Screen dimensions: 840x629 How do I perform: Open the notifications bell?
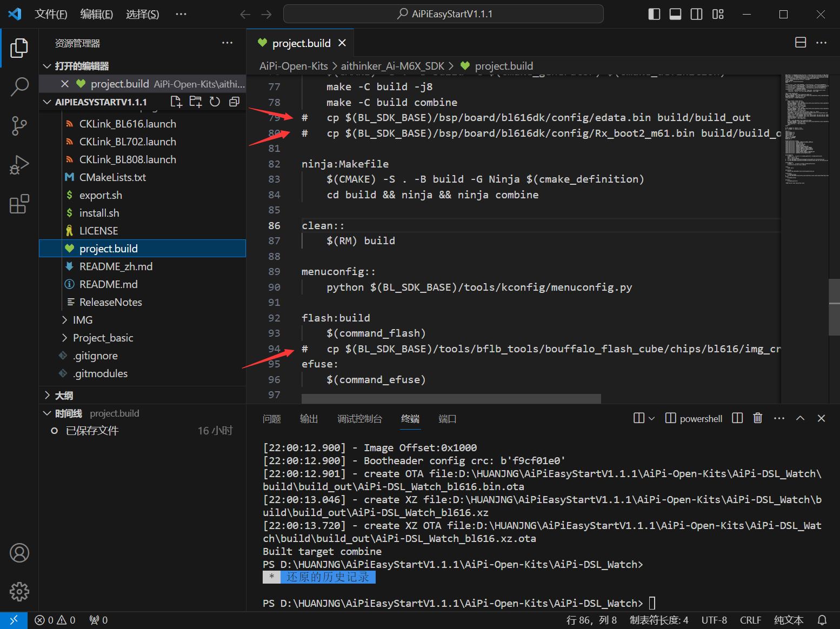coord(822,620)
